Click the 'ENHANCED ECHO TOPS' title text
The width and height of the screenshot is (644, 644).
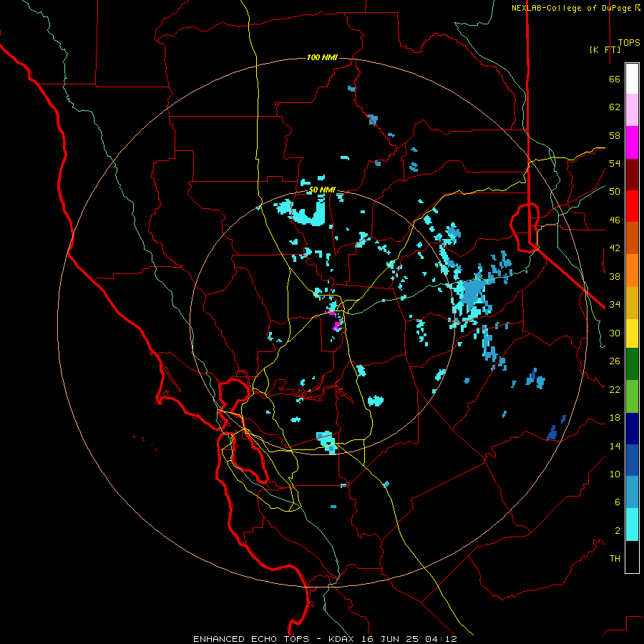click(x=251, y=639)
